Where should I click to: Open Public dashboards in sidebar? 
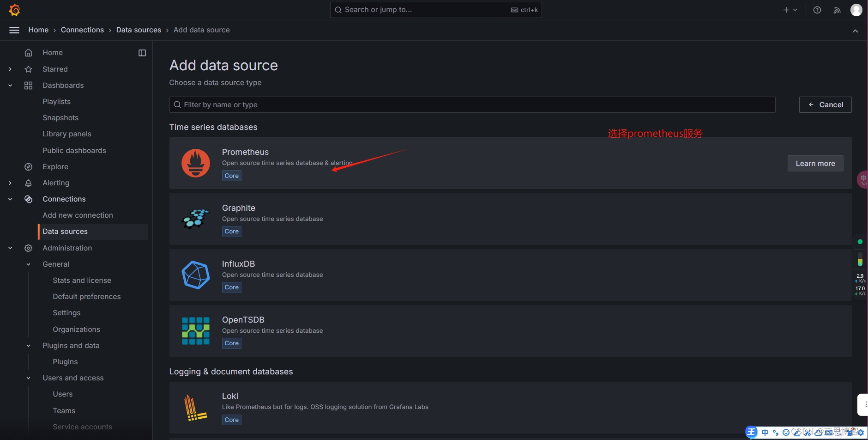point(74,151)
